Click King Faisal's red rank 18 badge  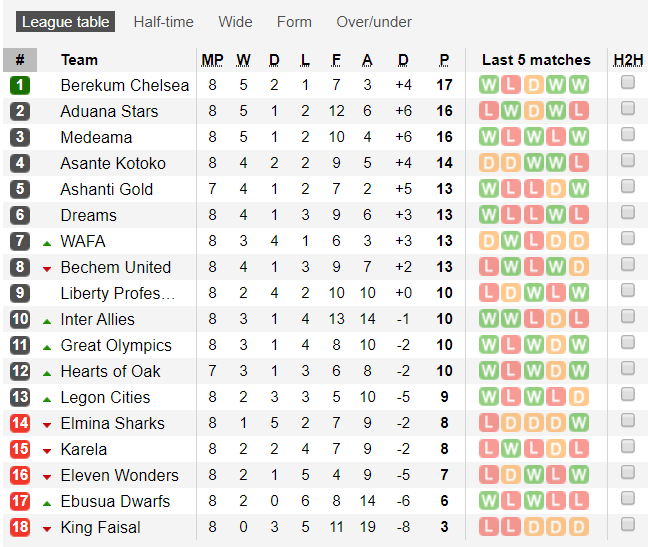coord(20,527)
